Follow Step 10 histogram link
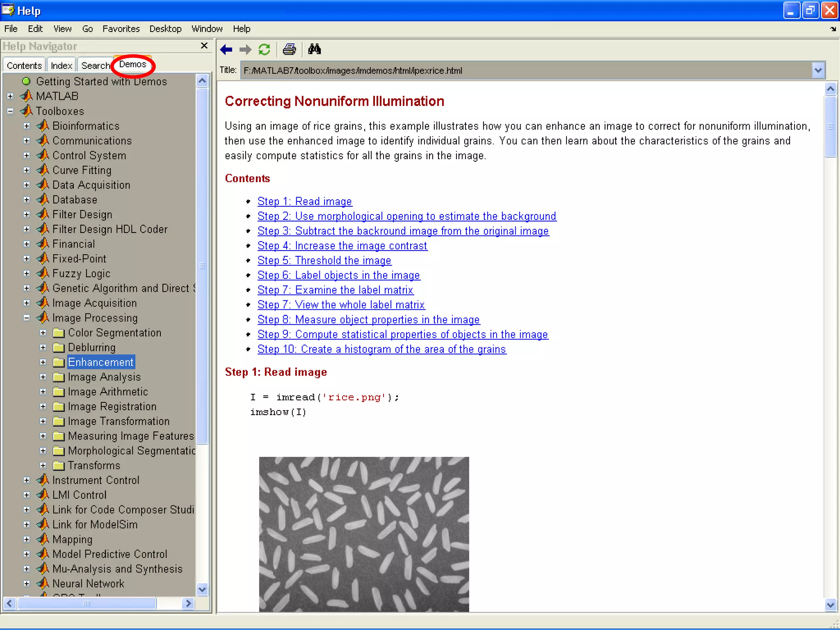840x630 pixels. pos(381,349)
